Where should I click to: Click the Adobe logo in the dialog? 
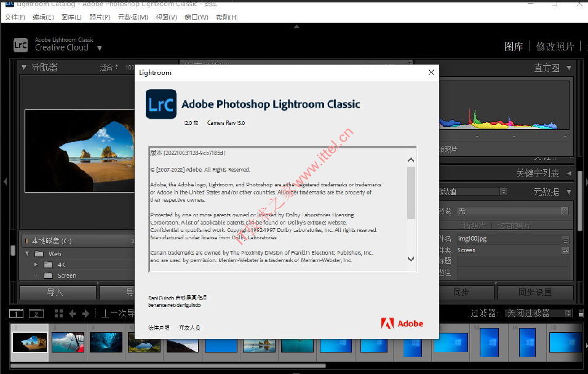(402, 324)
